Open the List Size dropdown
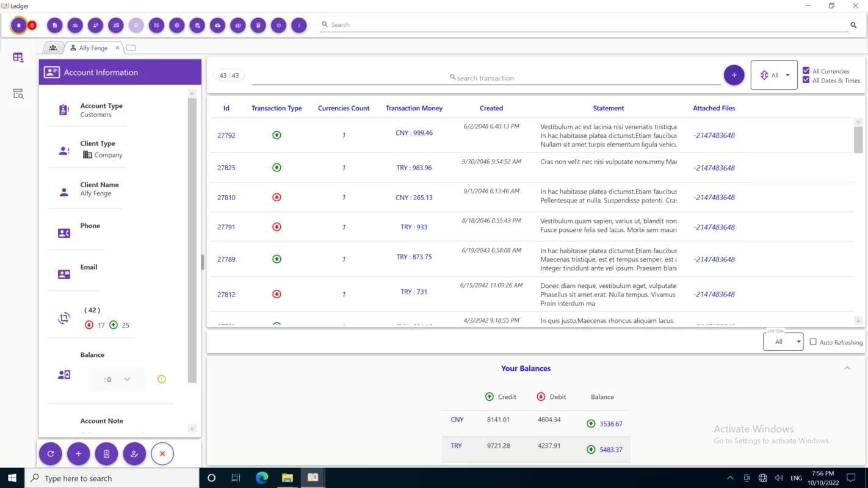This screenshot has height=488, width=868. click(783, 342)
